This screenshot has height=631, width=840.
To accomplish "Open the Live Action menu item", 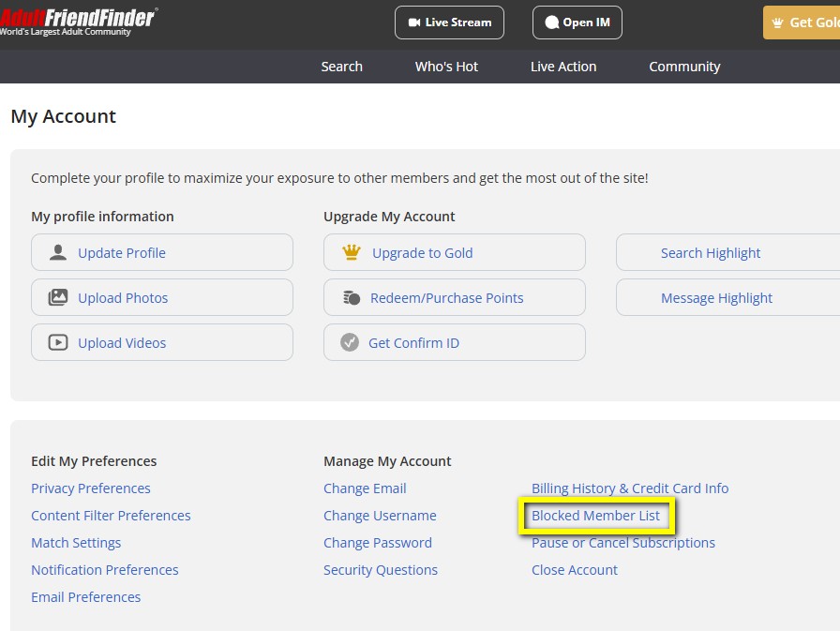I will click(563, 67).
